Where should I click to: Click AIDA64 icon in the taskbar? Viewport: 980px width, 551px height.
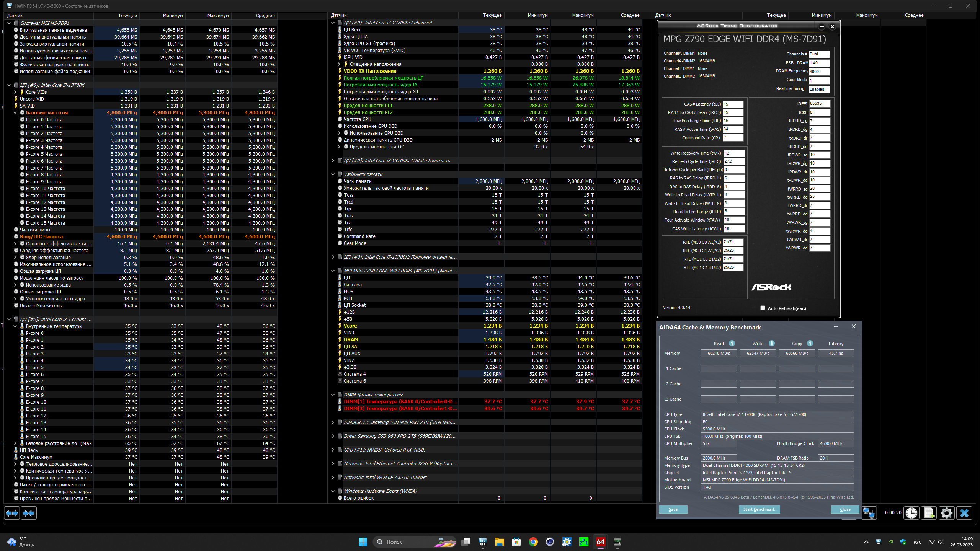[600, 542]
